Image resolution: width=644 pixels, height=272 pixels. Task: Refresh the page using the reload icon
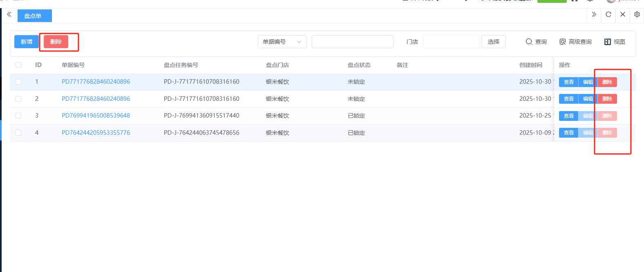point(608,14)
